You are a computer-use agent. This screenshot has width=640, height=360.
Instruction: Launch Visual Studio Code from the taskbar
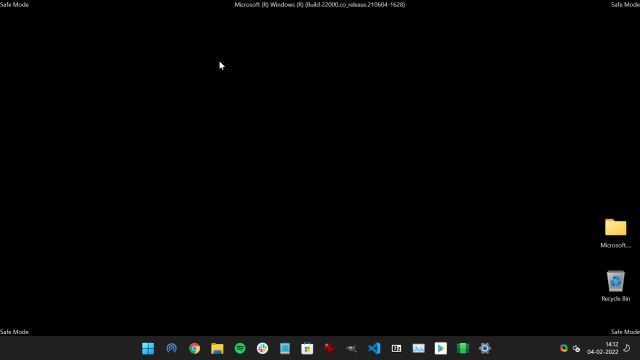click(374, 348)
